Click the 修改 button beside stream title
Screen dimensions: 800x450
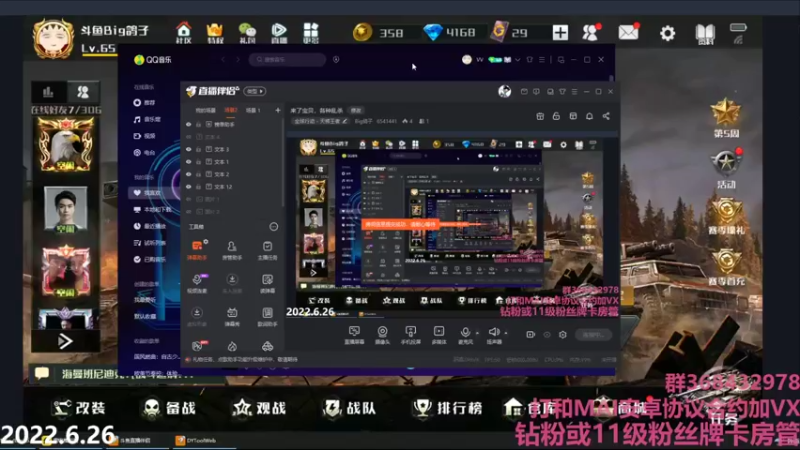[x=356, y=110]
